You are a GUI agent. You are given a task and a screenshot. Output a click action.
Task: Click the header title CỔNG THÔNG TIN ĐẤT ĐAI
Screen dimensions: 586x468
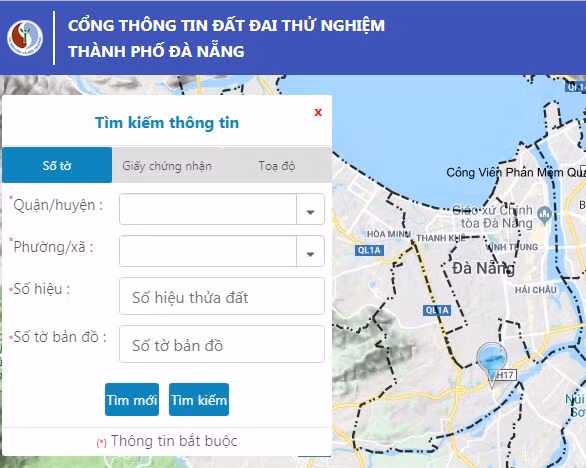[226, 25]
